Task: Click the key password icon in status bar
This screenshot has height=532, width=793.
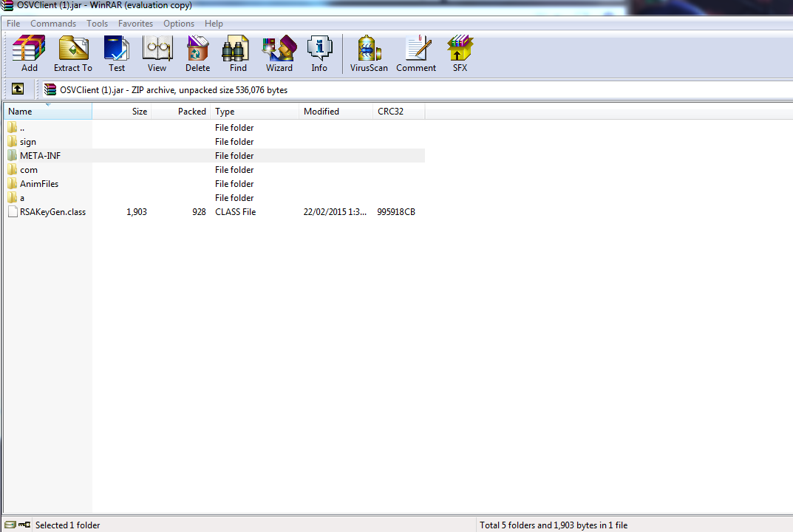Action: [x=24, y=525]
